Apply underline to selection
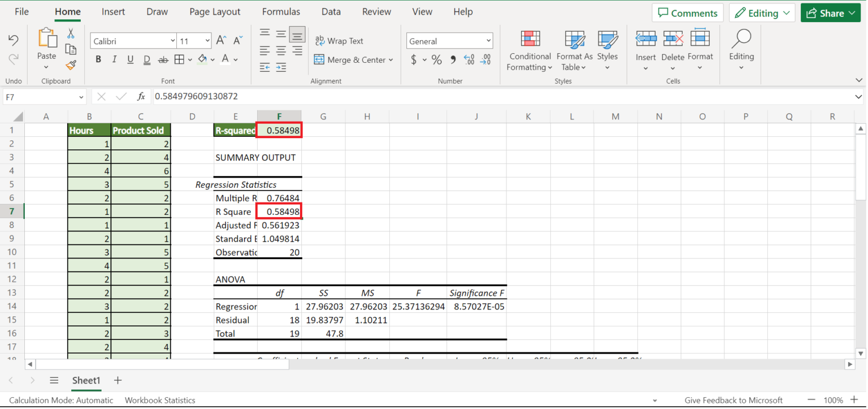 [x=129, y=59]
